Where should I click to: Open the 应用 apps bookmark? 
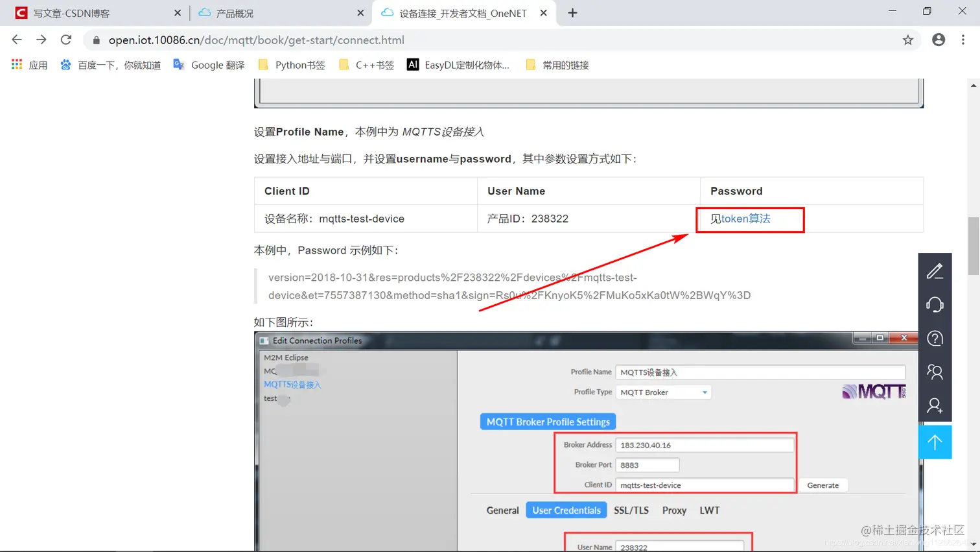coord(30,65)
